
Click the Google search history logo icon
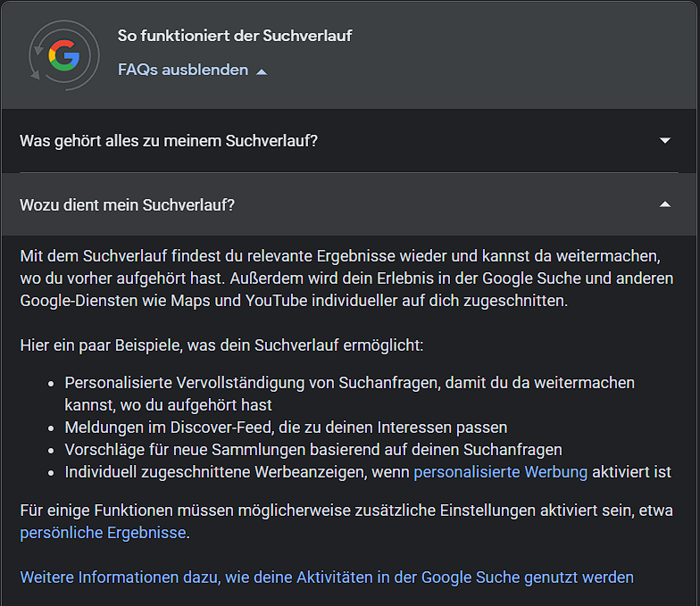62,55
